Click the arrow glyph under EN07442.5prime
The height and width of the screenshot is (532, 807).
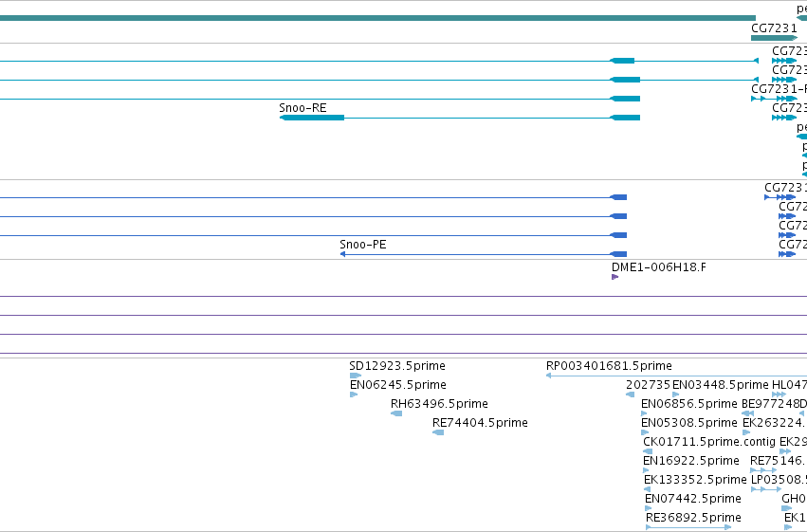(648, 508)
